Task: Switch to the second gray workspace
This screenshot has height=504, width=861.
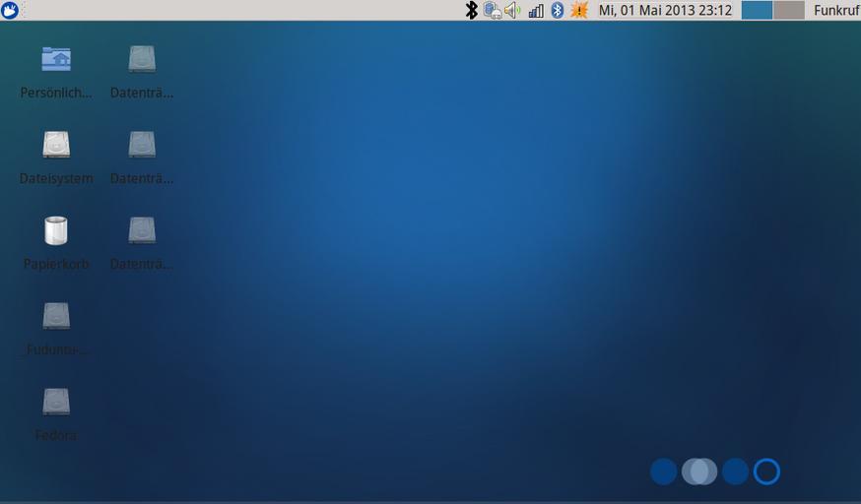Action: [x=789, y=10]
